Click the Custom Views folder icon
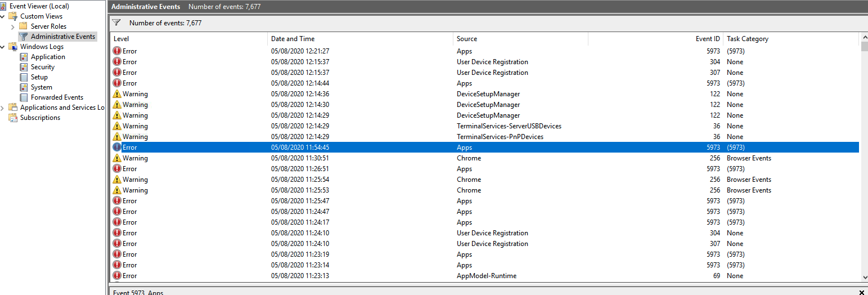This screenshot has height=295, width=868. pos(13,16)
